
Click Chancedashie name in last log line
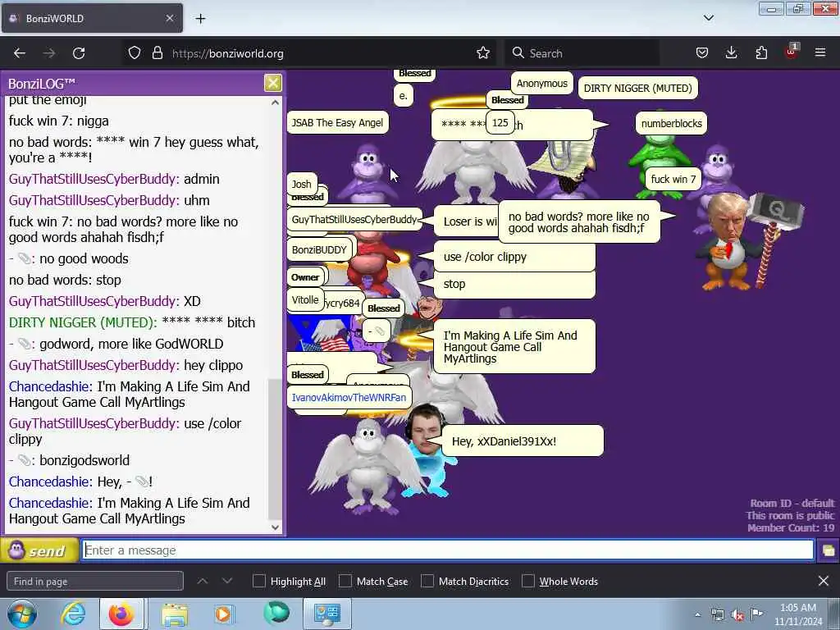tap(50, 503)
